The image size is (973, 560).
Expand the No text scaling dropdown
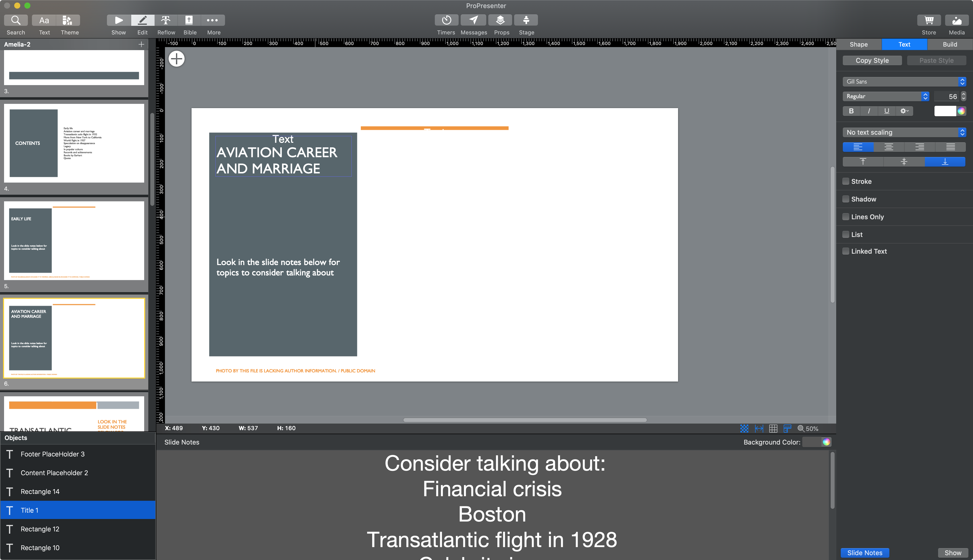click(x=904, y=132)
